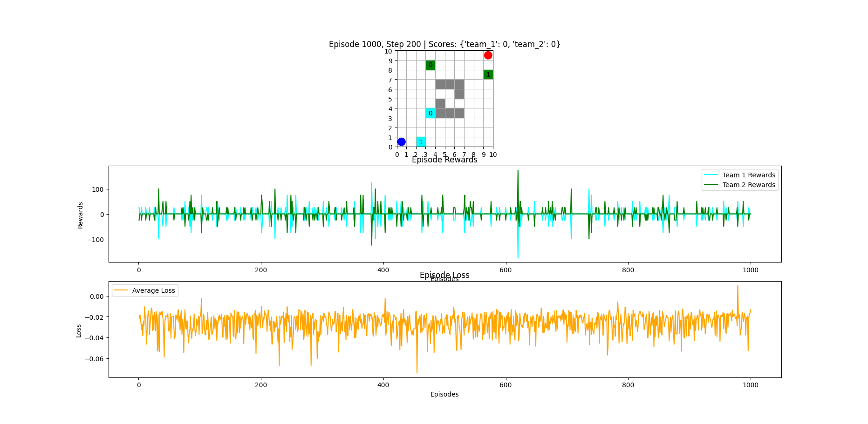The height and width of the screenshot is (424, 868).
Task: Click the red circle base on the grid
Action: point(488,55)
